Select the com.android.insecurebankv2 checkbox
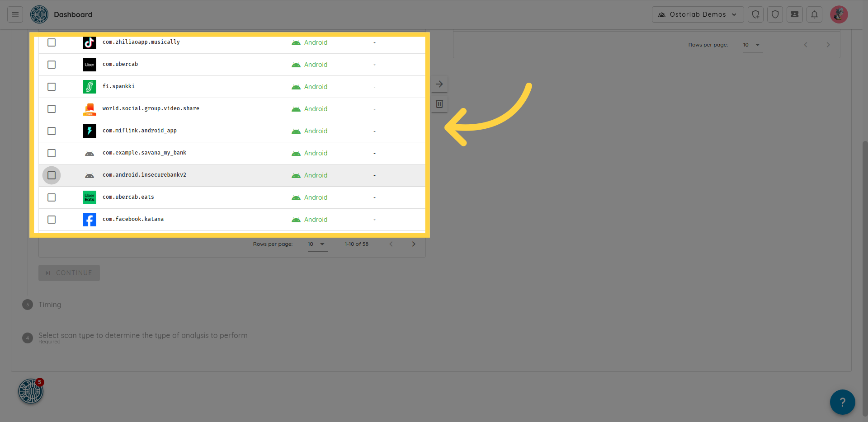868x422 pixels. [52, 175]
